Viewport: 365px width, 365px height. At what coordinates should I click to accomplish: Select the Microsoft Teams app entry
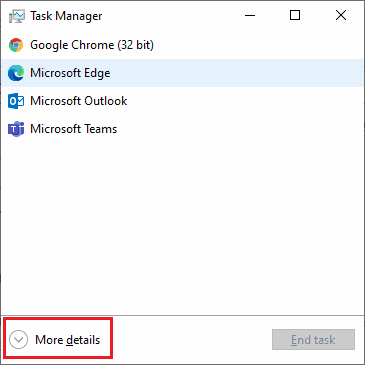tap(182, 129)
